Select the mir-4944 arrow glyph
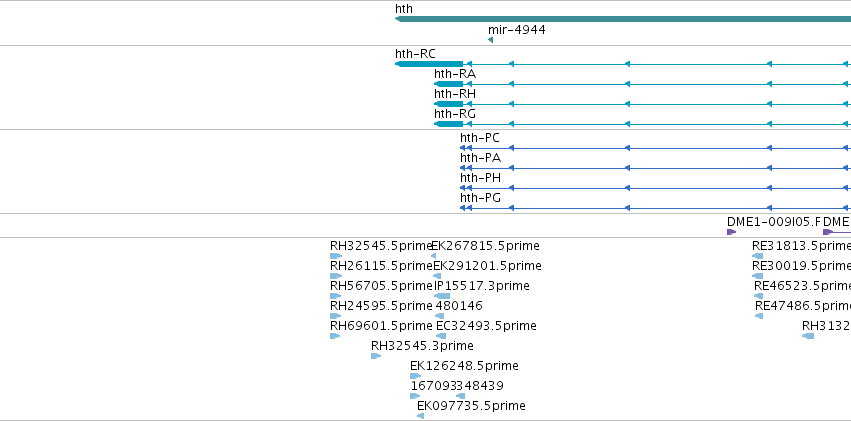The image size is (851, 421). click(x=491, y=40)
